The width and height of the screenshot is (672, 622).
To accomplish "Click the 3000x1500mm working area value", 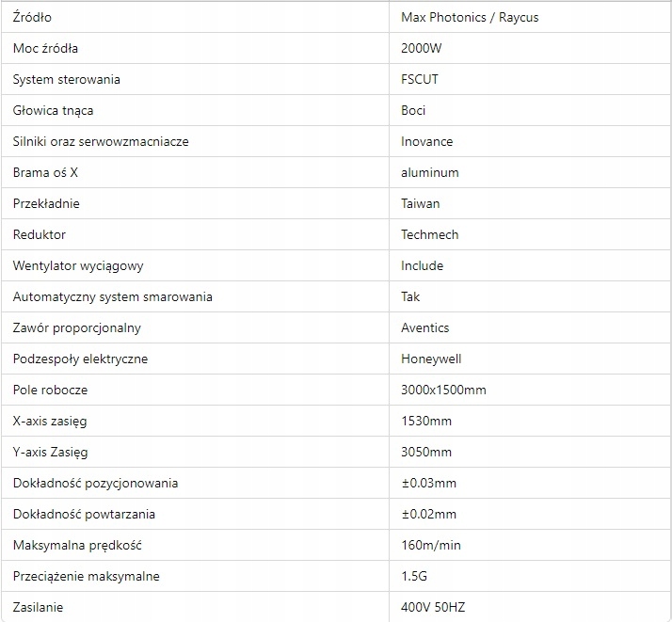I will coord(443,390).
